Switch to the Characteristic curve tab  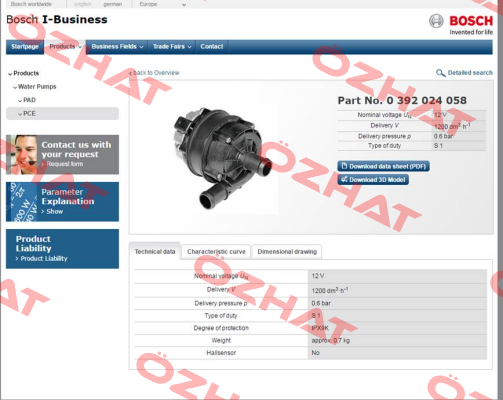coord(216,252)
